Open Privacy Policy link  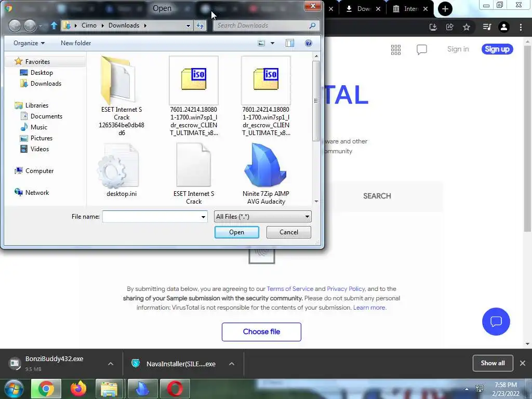pyautogui.click(x=345, y=289)
